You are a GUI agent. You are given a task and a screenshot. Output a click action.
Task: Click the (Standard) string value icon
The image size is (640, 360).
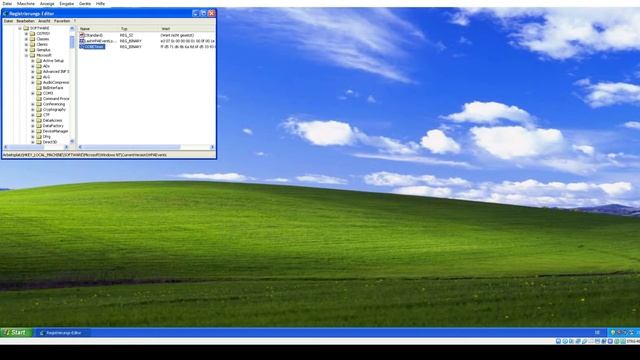[x=82, y=36]
